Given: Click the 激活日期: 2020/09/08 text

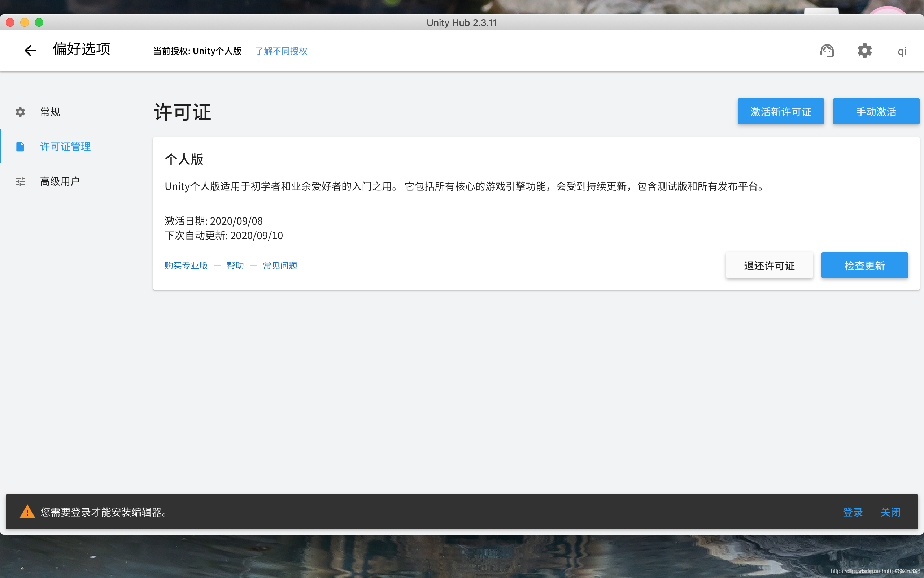Looking at the screenshot, I should (x=214, y=221).
